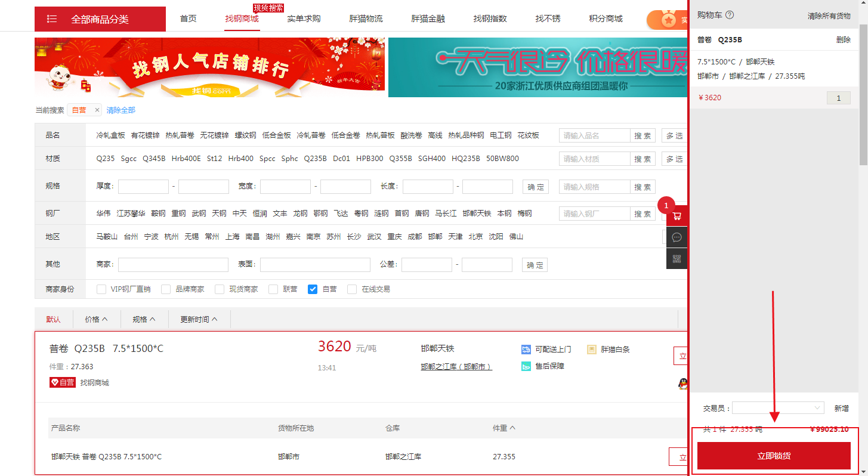Toggle the 联营 checkbox

(273, 289)
